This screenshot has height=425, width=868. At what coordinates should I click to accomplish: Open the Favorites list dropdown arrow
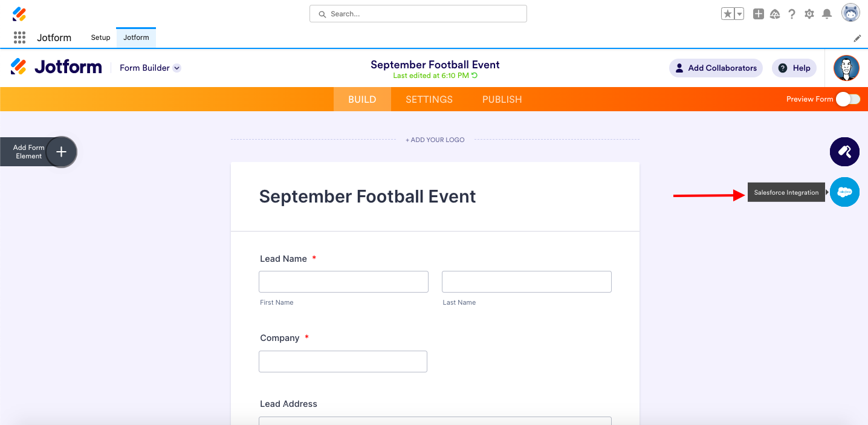739,14
